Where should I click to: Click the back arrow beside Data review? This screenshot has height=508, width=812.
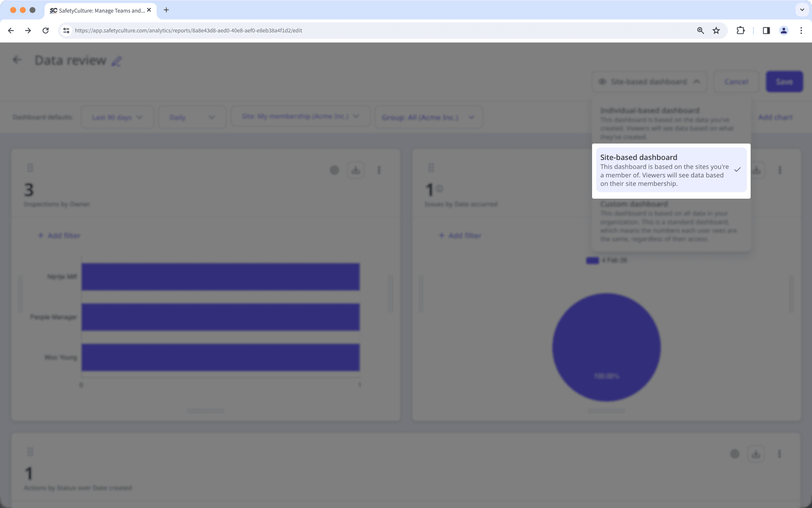pos(17,59)
